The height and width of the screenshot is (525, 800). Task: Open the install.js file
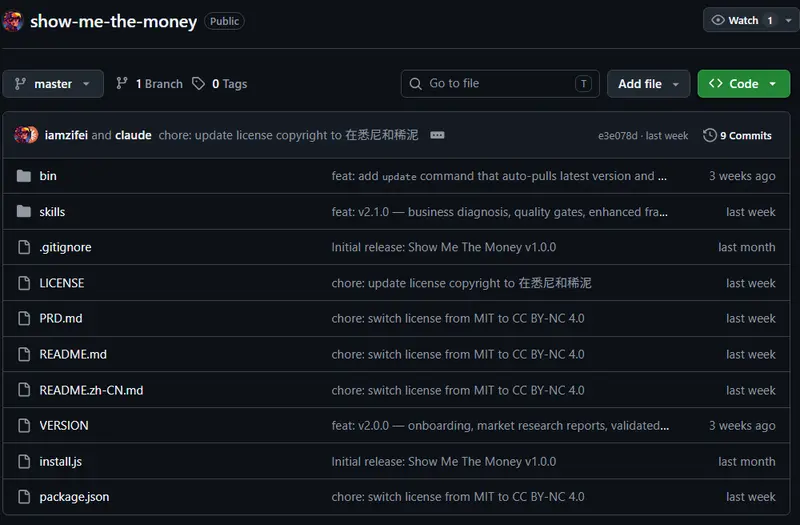[61, 462]
